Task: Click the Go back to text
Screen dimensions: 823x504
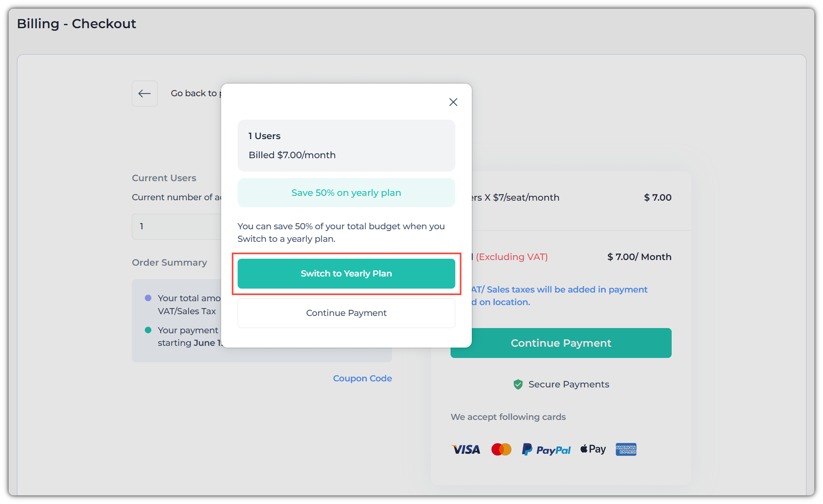Action: click(194, 93)
